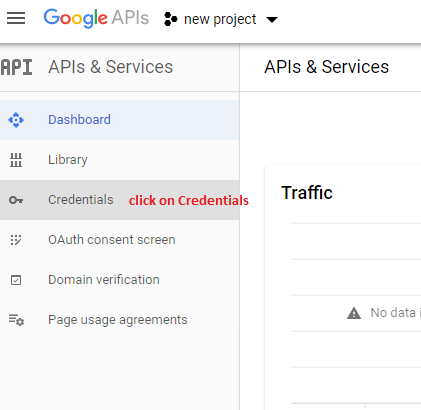Open the new project selector
Viewport: 421px width, 410px height.
click(x=221, y=19)
